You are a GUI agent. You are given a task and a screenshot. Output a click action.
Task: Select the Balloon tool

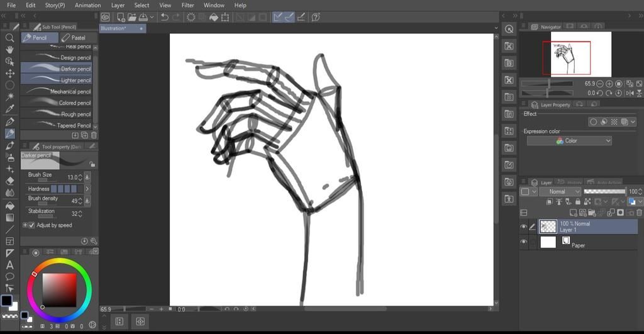pyautogui.click(x=10, y=277)
